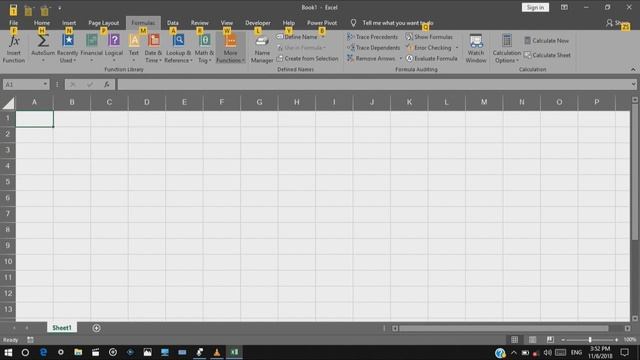Open the File tab
640x360 pixels.
point(13,23)
